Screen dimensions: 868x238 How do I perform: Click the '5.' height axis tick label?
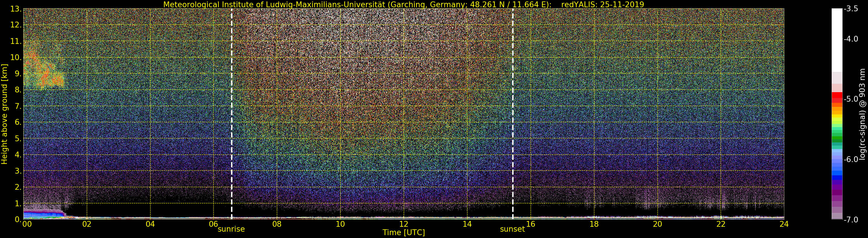18,138
